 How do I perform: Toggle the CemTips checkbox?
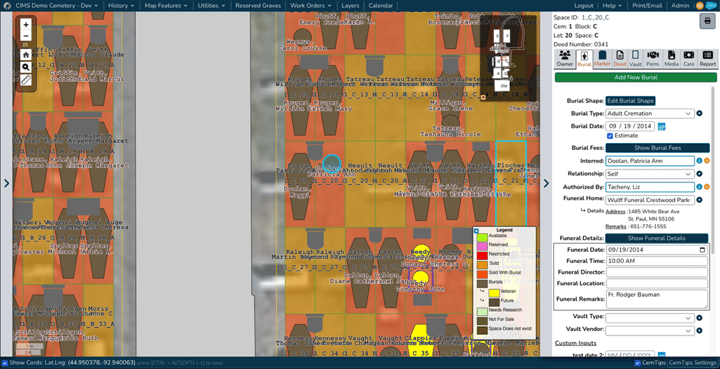[637, 363]
